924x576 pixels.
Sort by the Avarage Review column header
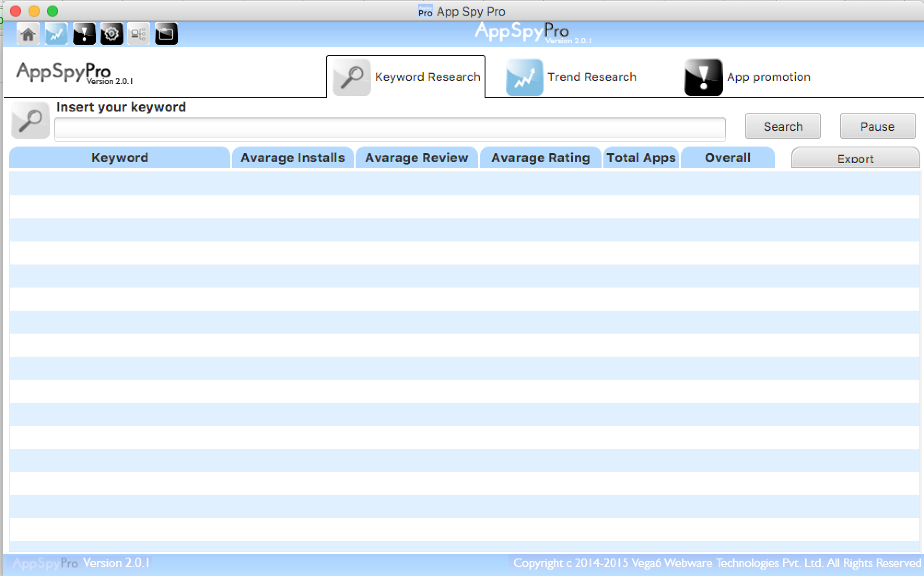(x=417, y=158)
